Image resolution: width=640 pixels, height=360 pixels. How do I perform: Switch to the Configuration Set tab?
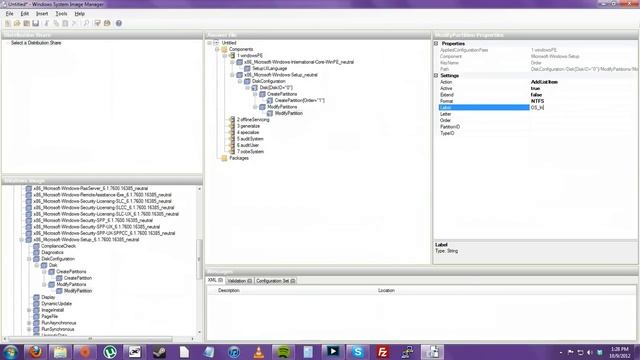(276, 281)
